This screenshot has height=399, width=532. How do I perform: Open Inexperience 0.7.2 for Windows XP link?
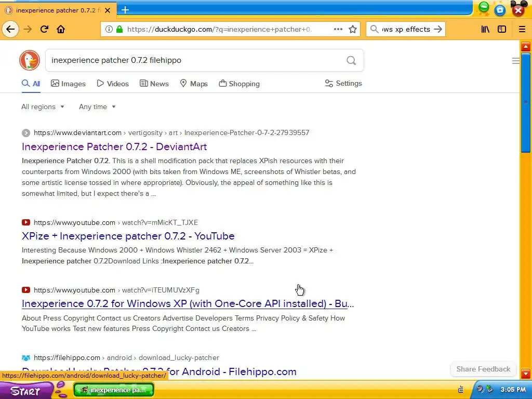pos(188,303)
